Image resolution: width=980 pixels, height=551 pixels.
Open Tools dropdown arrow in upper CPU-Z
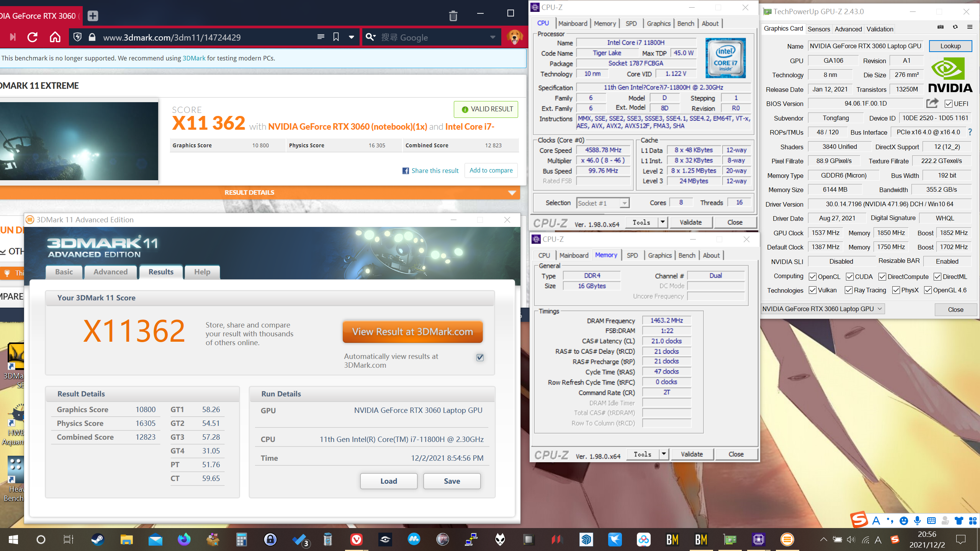[x=663, y=222]
